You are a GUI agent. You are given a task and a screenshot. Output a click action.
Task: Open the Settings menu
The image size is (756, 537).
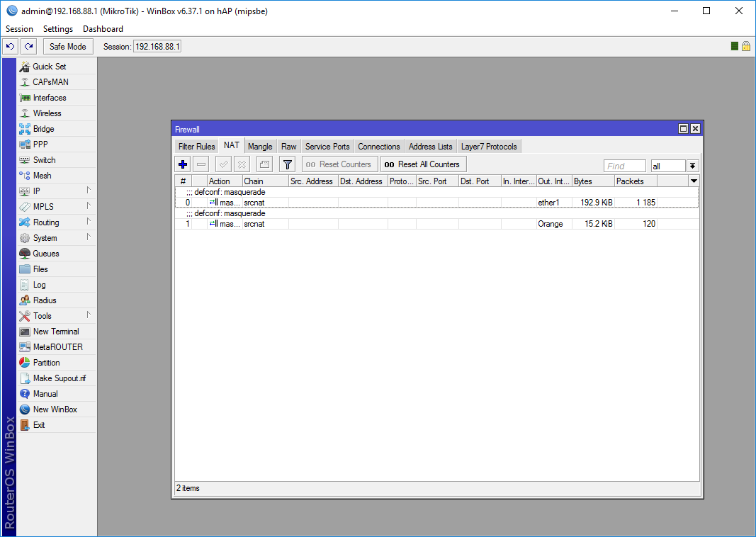pos(58,29)
